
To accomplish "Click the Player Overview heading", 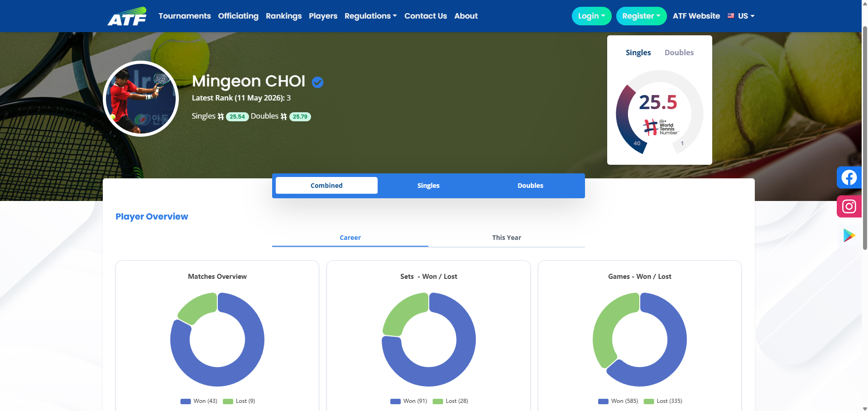I will click(152, 216).
